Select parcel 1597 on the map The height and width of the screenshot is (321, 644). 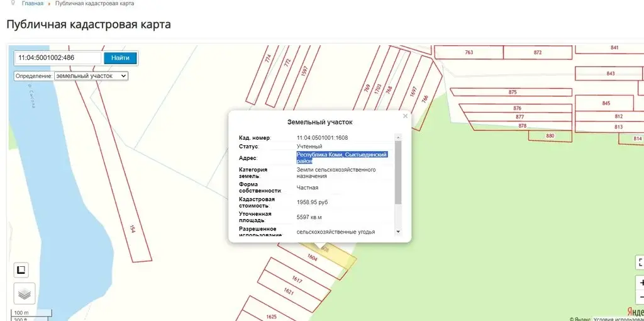click(x=304, y=71)
